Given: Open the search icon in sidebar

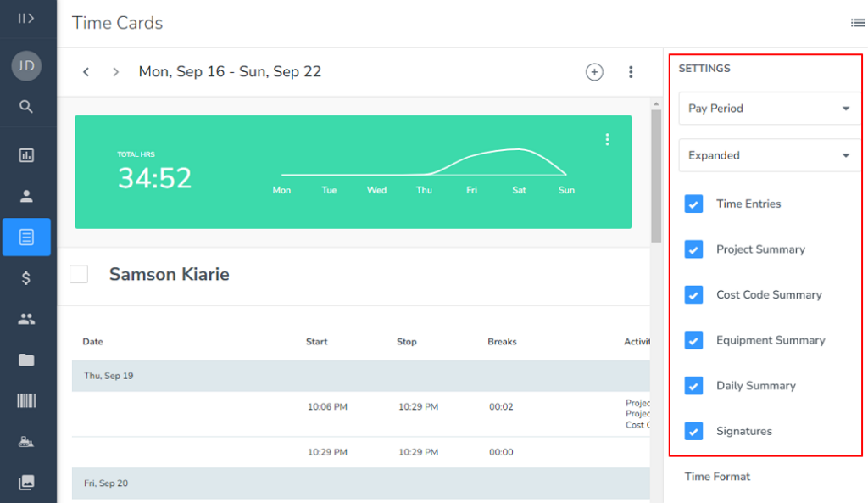Looking at the screenshot, I should [x=26, y=106].
